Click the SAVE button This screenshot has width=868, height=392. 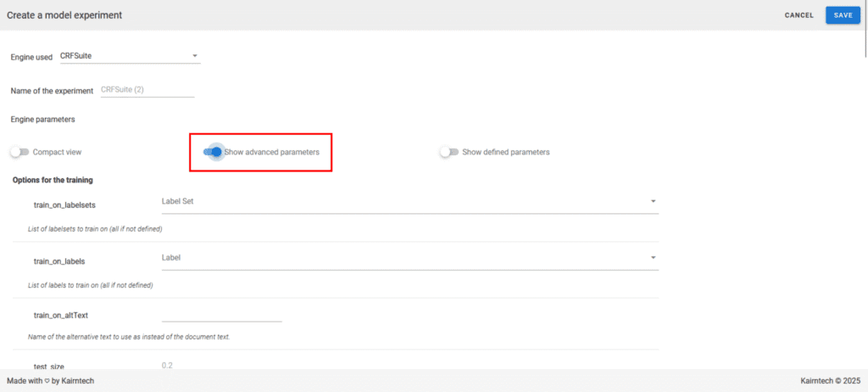tap(843, 15)
